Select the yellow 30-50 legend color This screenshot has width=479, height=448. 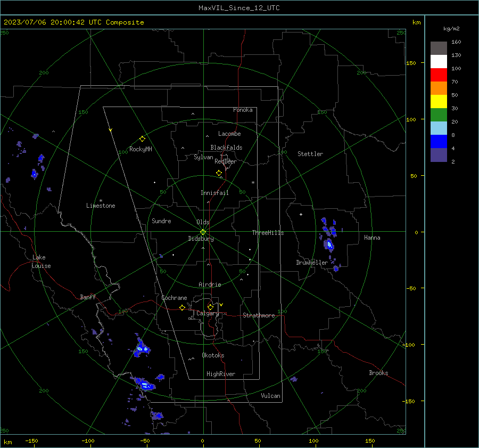(439, 102)
